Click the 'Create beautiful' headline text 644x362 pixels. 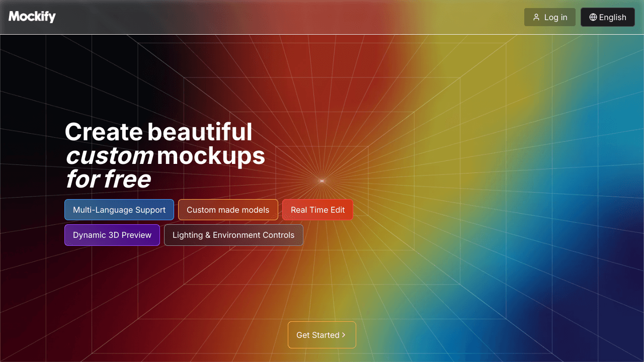pos(158,132)
